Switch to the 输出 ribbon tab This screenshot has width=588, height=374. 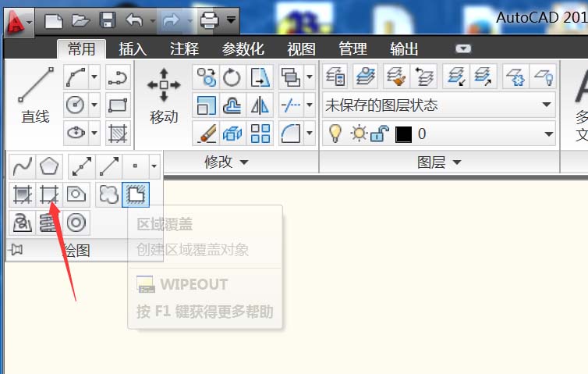click(404, 49)
